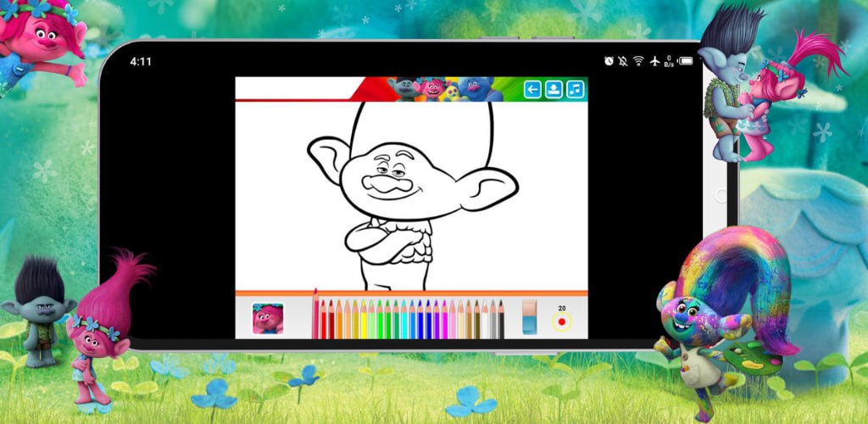Tap the alarm clock status icon

click(x=609, y=61)
